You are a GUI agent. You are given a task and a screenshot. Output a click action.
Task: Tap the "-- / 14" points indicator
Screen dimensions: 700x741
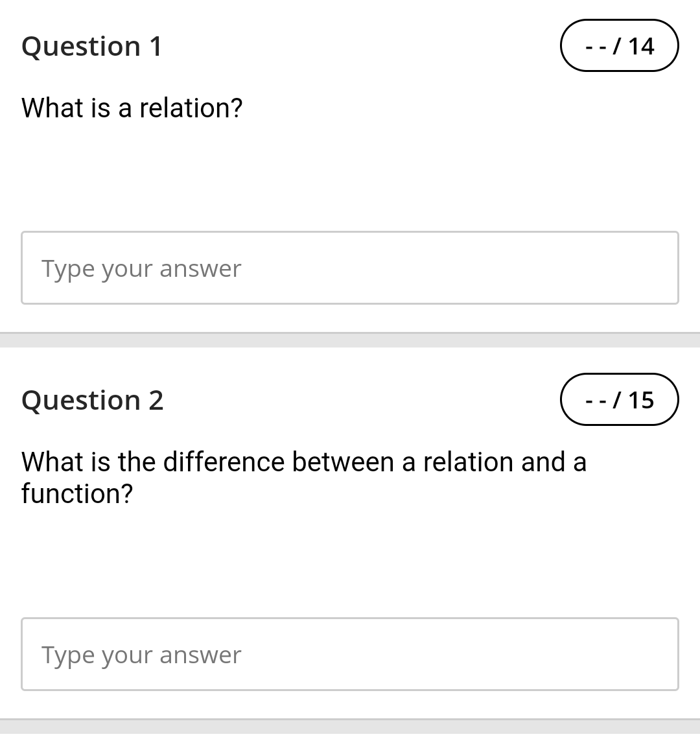coord(619,46)
